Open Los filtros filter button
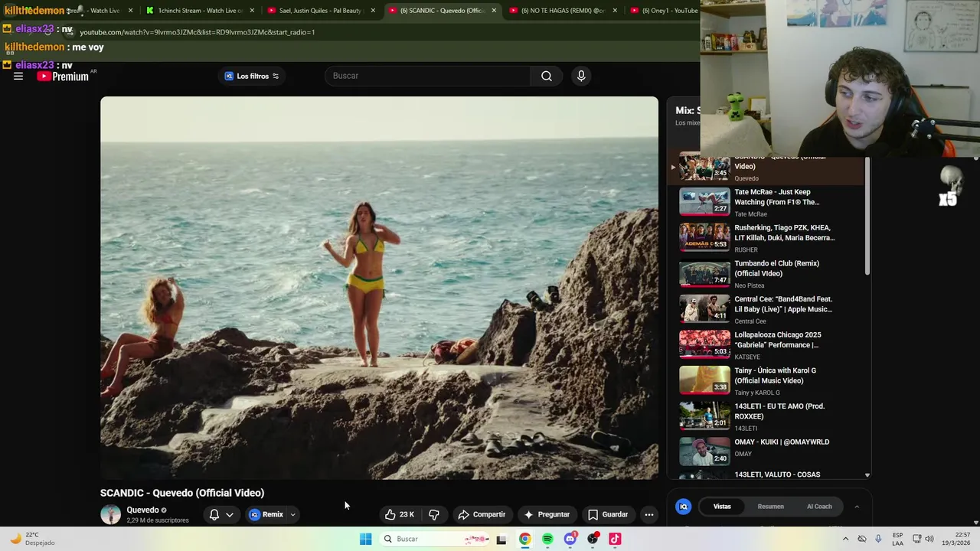 point(252,76)
